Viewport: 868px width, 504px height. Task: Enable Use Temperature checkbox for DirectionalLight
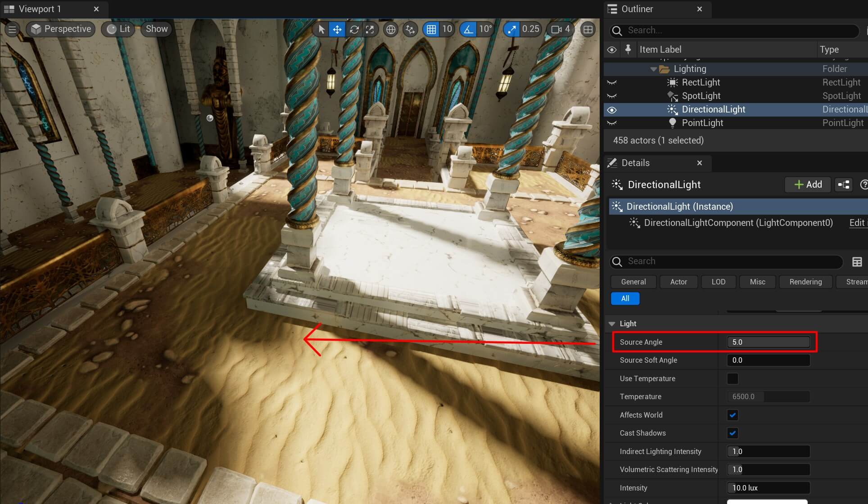pos(732,378)
